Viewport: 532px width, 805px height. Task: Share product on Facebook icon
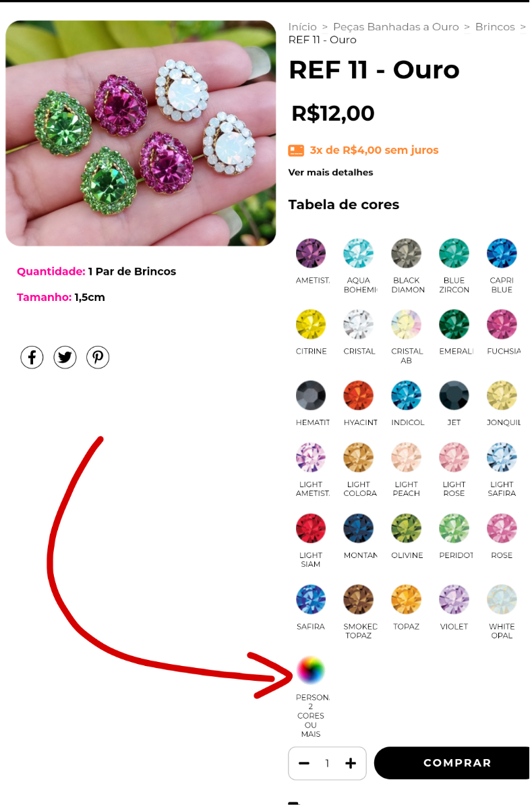(x=32, y=358)
